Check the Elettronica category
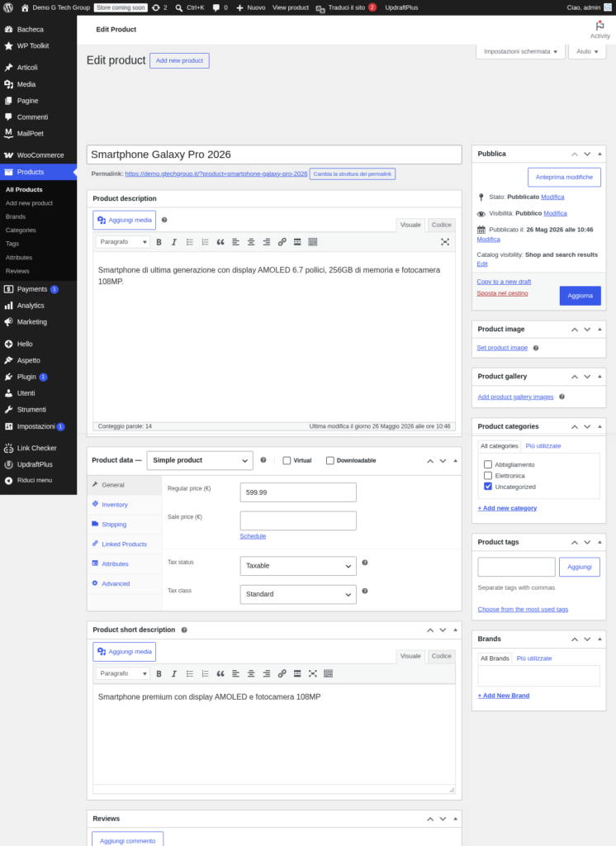The width and height of the screenshot is (616, 846). pyautogui.click(x=488, y=476)
